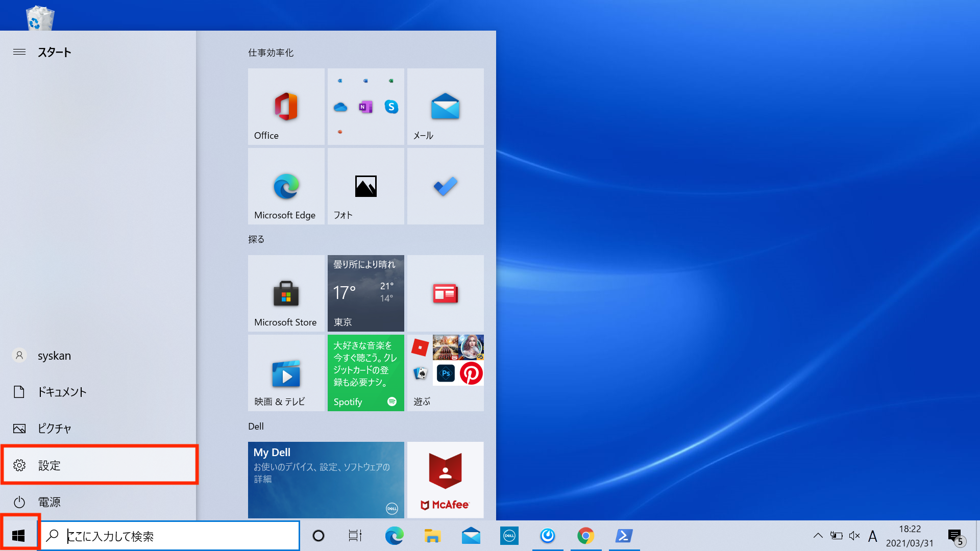The height and width of the screenshot is (551, 980).
Task: Open the Microsoft Store tile
Action: (286, 293)
